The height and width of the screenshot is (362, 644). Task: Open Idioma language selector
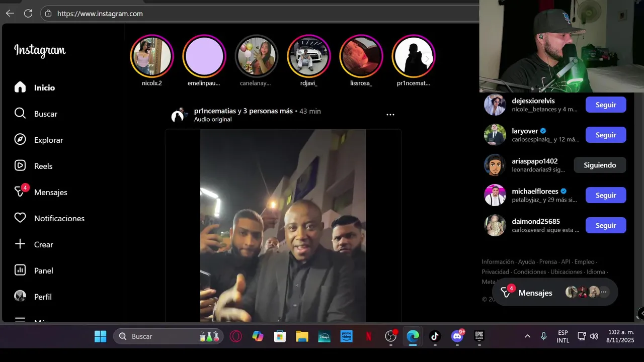coord(596,272)
